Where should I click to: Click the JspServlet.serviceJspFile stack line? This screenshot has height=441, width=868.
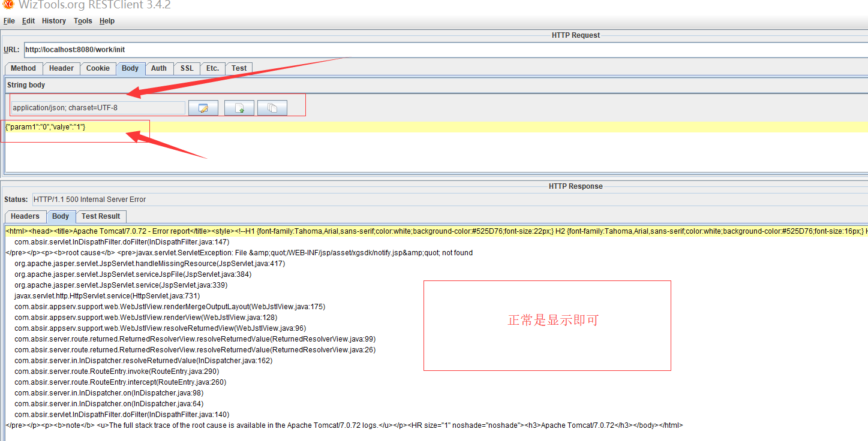coord(133,274)
